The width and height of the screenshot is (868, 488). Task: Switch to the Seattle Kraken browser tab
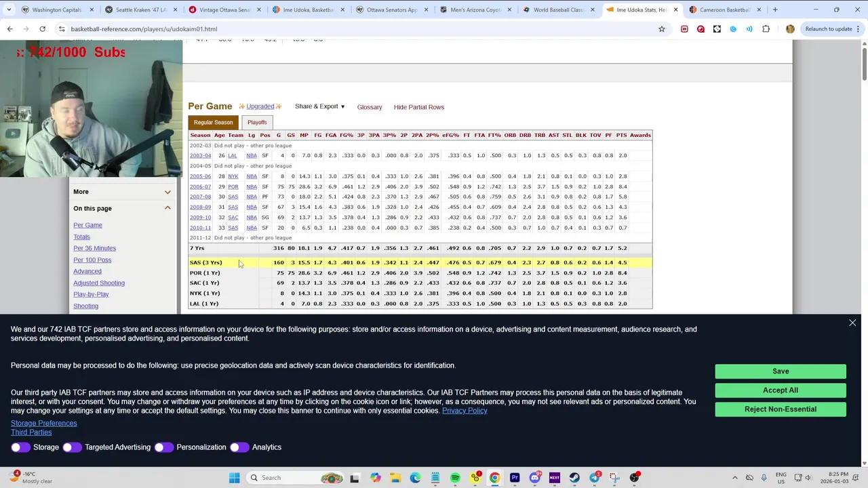(x=141, y=9)
